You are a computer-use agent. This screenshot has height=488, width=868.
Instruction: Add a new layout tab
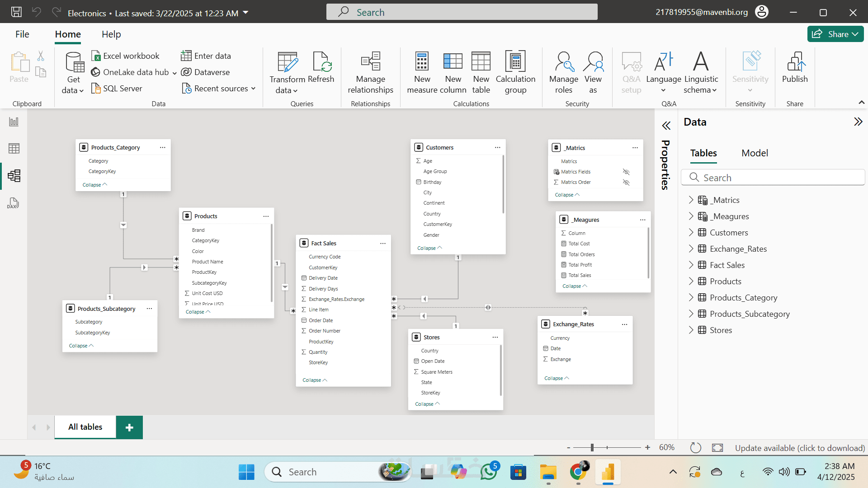click(129, 427)
